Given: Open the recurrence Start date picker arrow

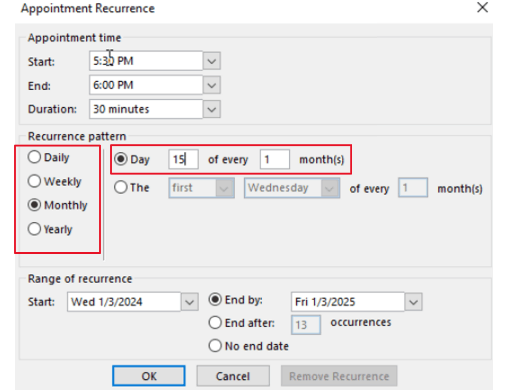Looking at the screenshot, I should click(x=190, y=302).
